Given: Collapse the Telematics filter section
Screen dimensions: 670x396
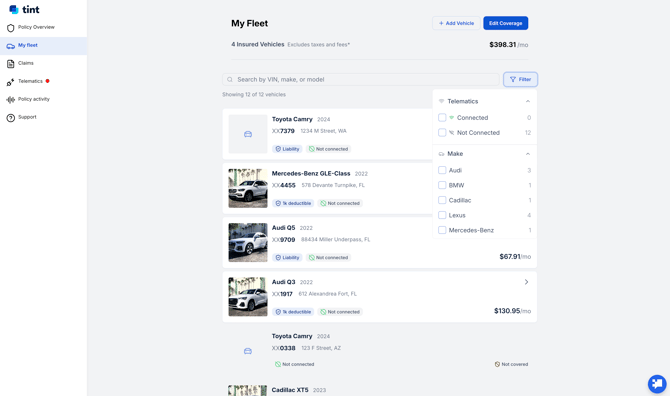Looking at the screenshot, I should tap(528, 101).
